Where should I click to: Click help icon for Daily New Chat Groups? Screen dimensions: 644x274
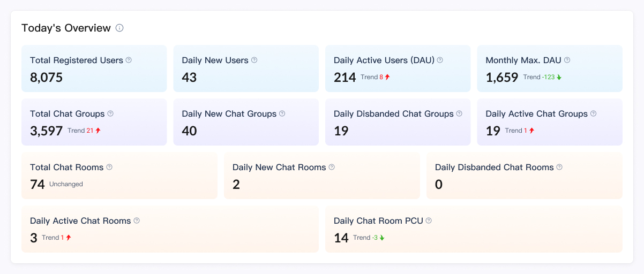tap(282, 113)
